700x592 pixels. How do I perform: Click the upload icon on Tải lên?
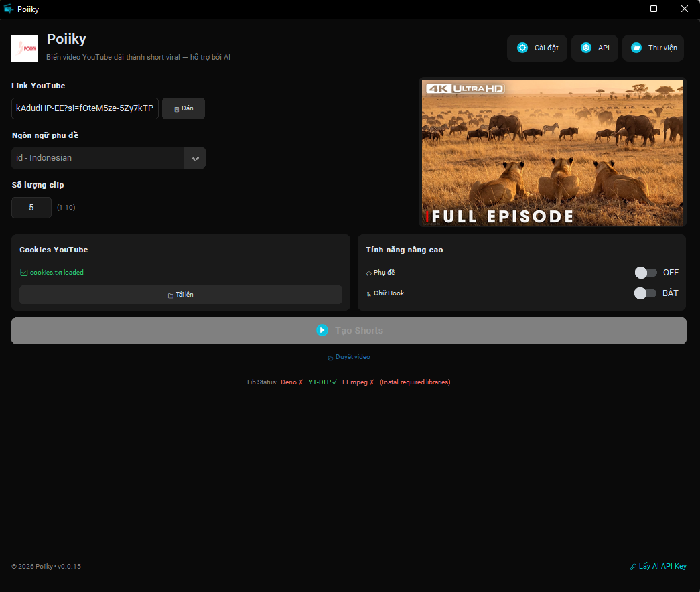coord(171,295)
